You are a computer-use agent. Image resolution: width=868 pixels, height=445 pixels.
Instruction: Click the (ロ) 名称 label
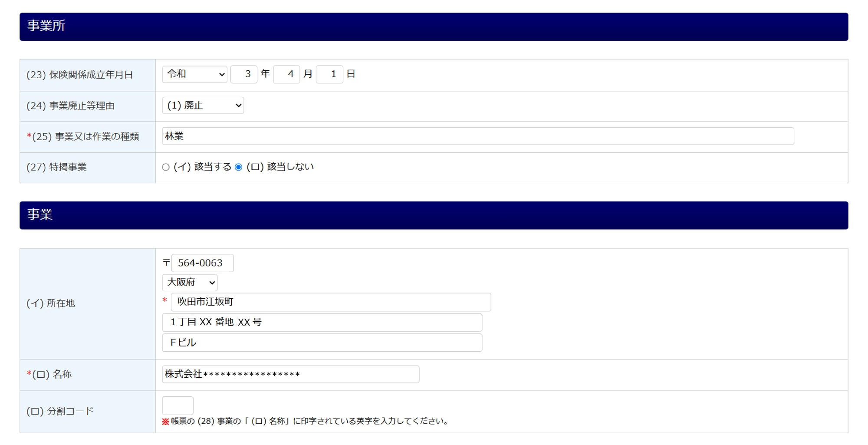click(x=49, y=374)
